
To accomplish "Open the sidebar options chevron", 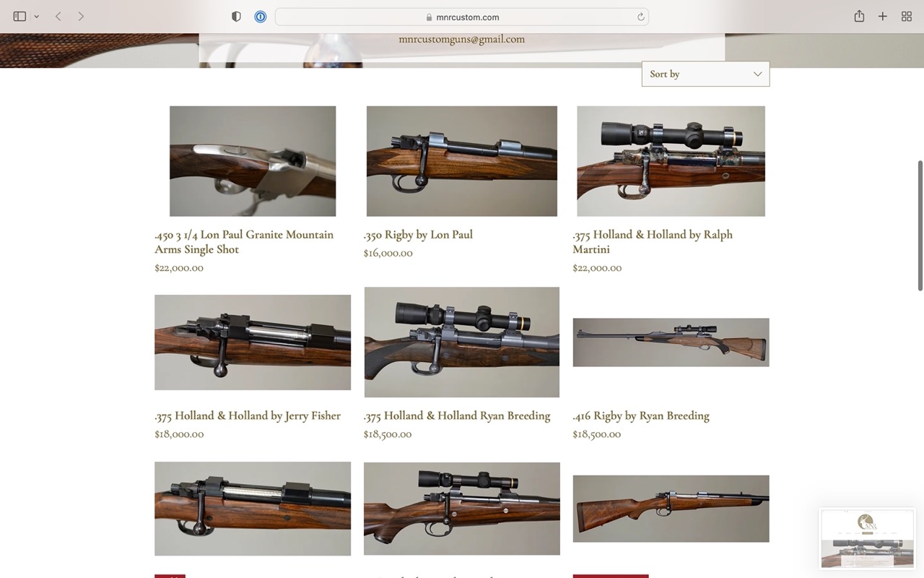I will click(37, 17).
